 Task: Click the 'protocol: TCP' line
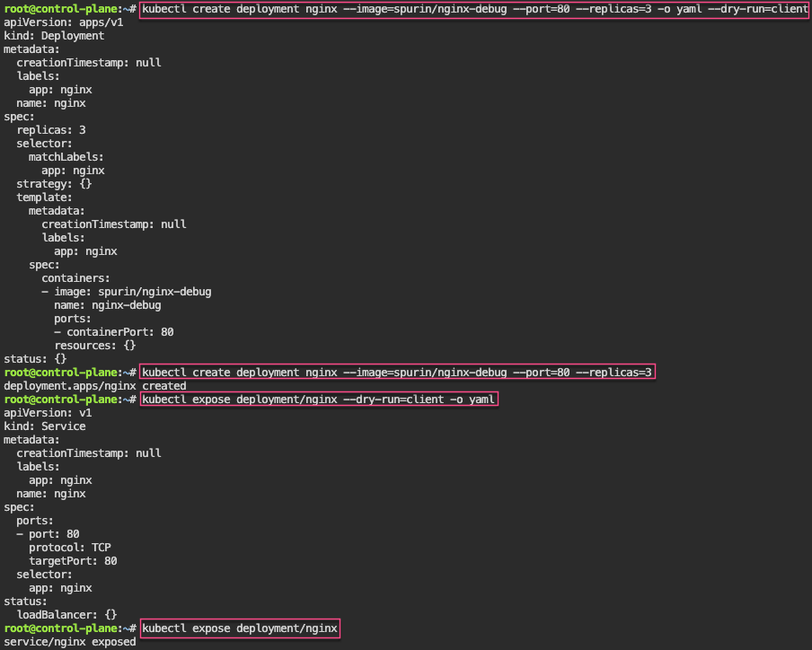[70, 548]
